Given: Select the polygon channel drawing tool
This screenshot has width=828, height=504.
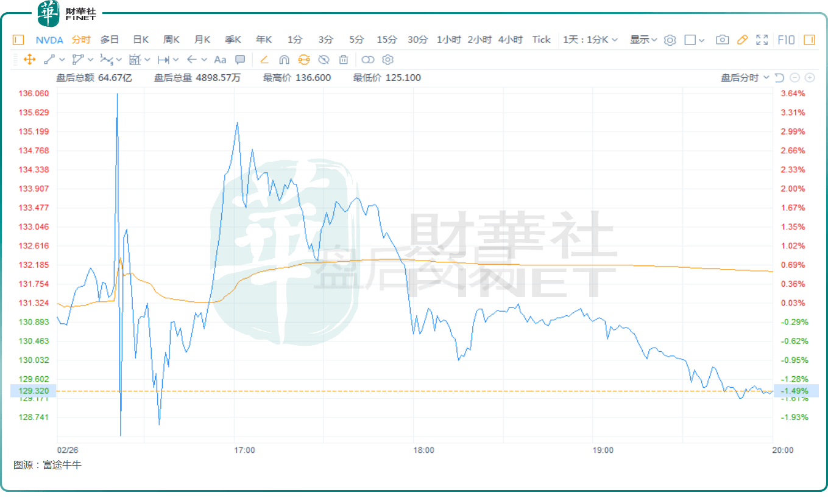Looking at the screenshot, I should 77,60.
